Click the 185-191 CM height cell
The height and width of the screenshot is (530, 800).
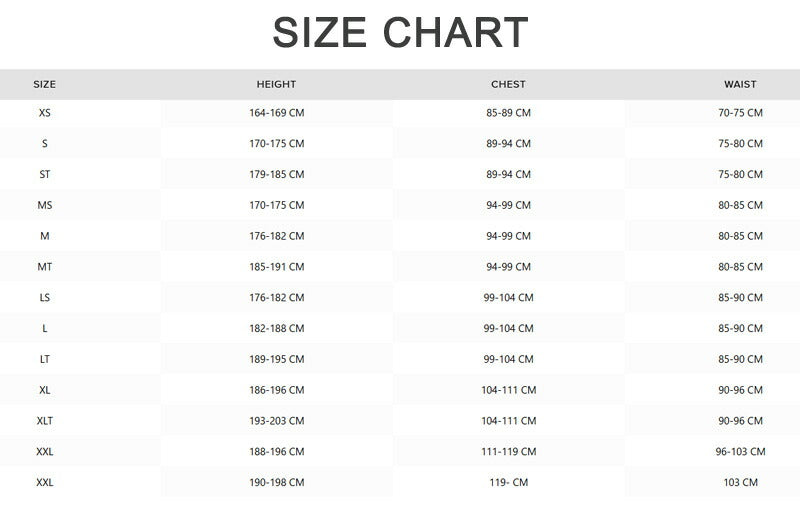276,267
